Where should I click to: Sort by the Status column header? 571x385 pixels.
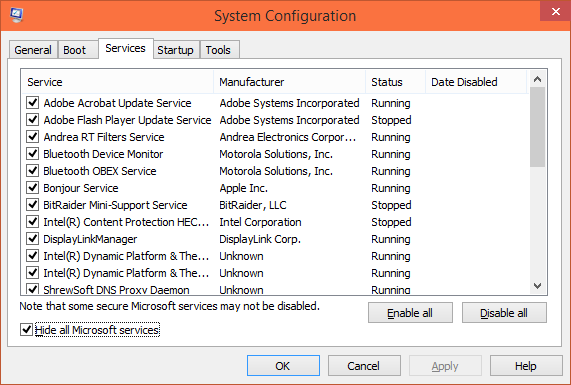(395, 82)
